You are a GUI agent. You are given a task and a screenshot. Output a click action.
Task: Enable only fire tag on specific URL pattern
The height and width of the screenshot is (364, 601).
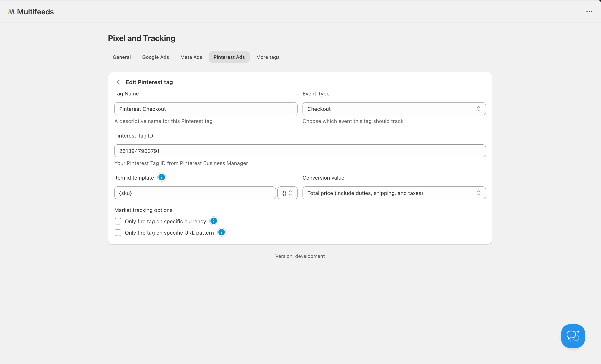point(118,233)
